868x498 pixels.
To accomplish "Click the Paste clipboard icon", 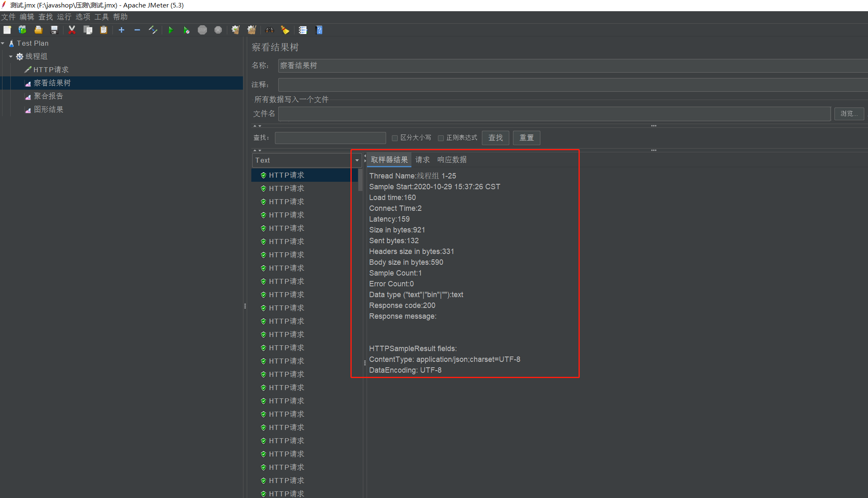I will [x=104, y=30].
